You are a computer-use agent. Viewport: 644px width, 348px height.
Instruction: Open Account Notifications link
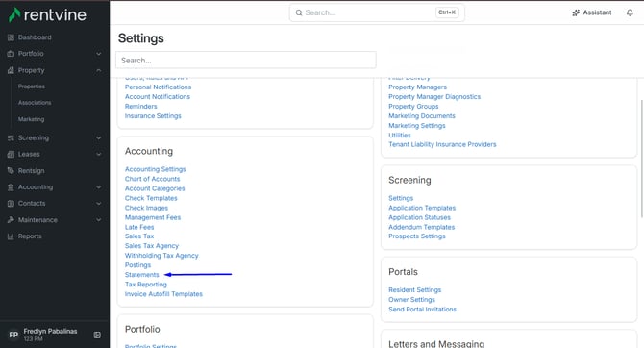point(158,96)
